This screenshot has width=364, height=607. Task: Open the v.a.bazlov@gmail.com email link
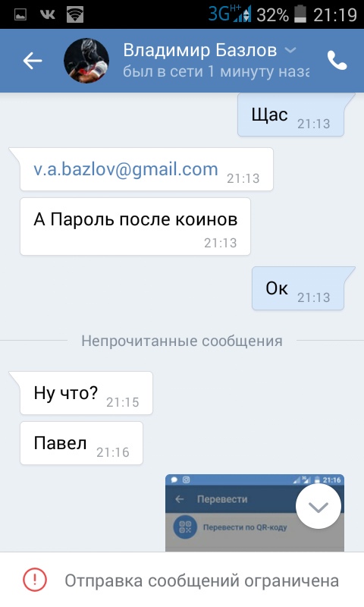pyautogui.click(x=126, y=169)
